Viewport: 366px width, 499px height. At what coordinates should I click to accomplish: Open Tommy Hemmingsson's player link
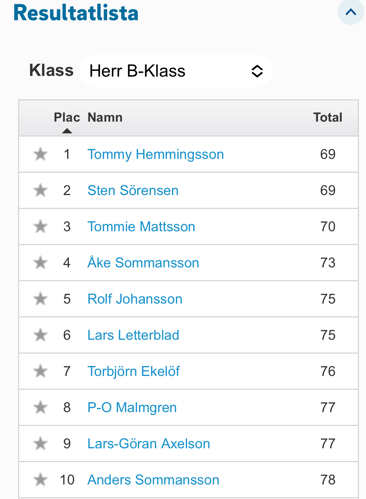(156, 155)
